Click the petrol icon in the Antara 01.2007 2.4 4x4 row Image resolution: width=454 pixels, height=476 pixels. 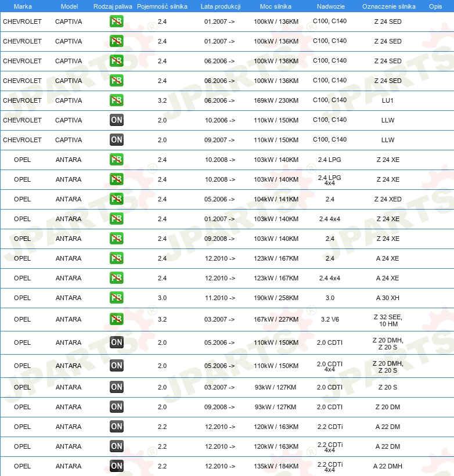tap(117, 219)
